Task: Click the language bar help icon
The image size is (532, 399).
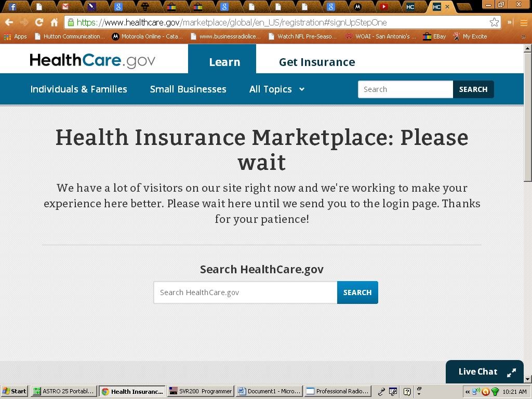Action: pyautogui.click(x=407, y=392)
